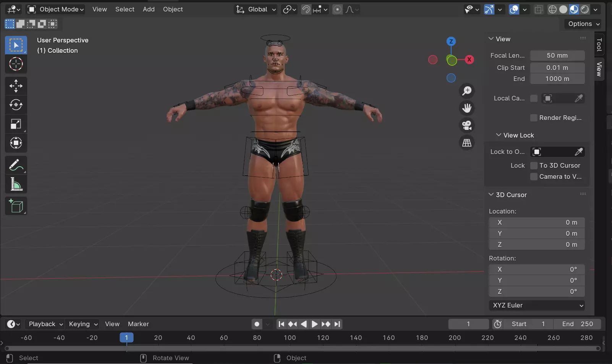Select the Measure tool
The width and height of the screenshot is (612, 364).
16,184
